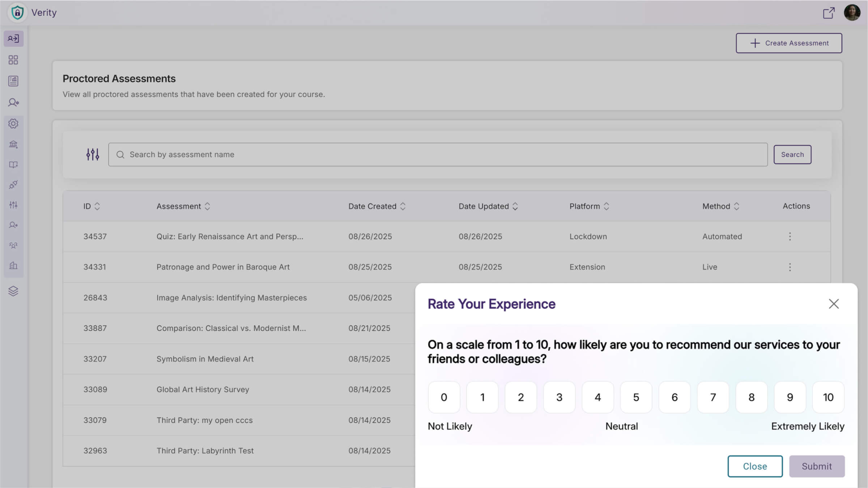Open the filter sliders icon beside search
The width and height of the screenshot is (868, 488).
tap(93, 154)
